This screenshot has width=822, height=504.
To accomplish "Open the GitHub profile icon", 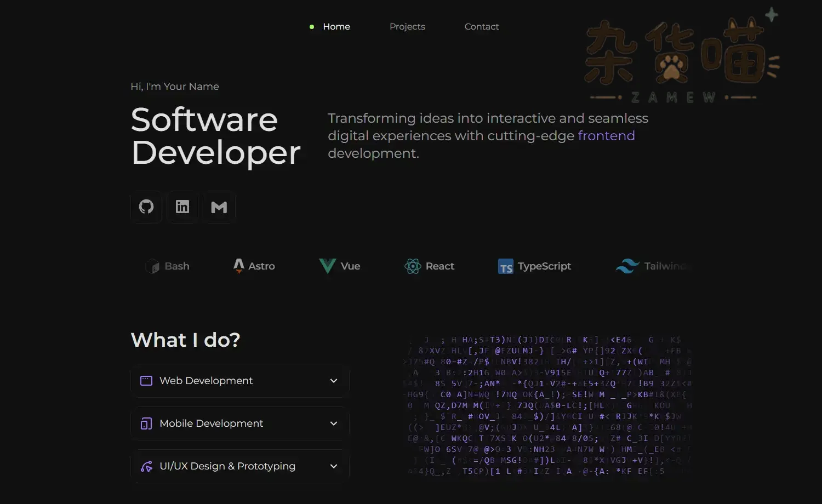I will pos(146,207).
